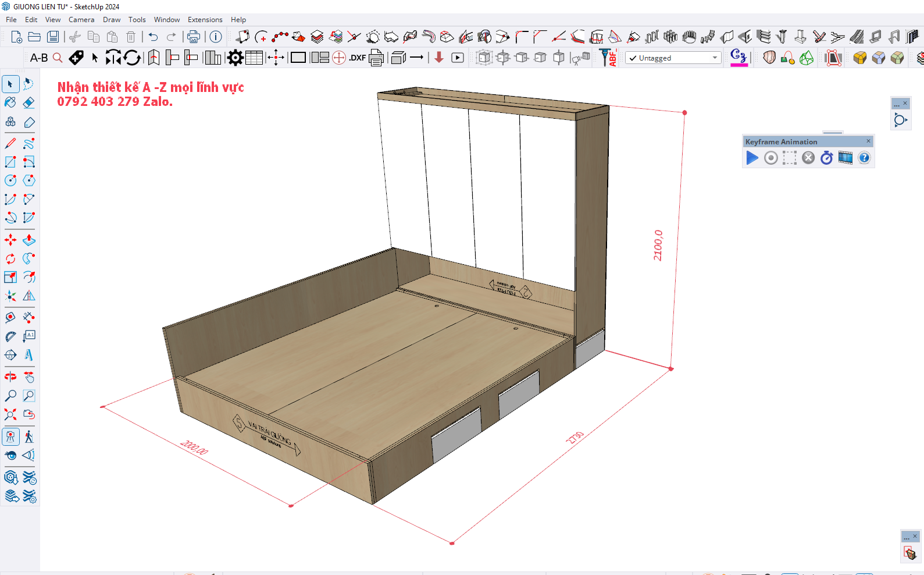Close the Keyframe Animation panel
The height and width of the screenshot is (575, 924).
tap(869, 141)
